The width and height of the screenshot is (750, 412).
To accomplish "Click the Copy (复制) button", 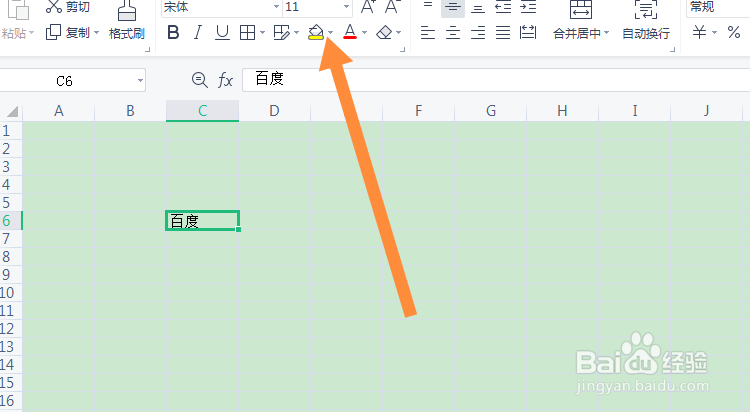I will [x=67, y=33].
